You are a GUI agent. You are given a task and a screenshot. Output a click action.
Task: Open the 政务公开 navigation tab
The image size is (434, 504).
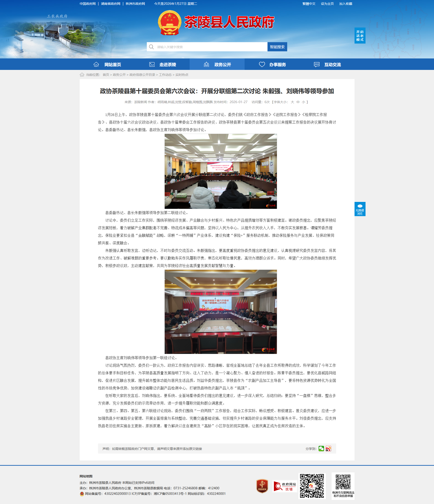[x=217, y=64]
